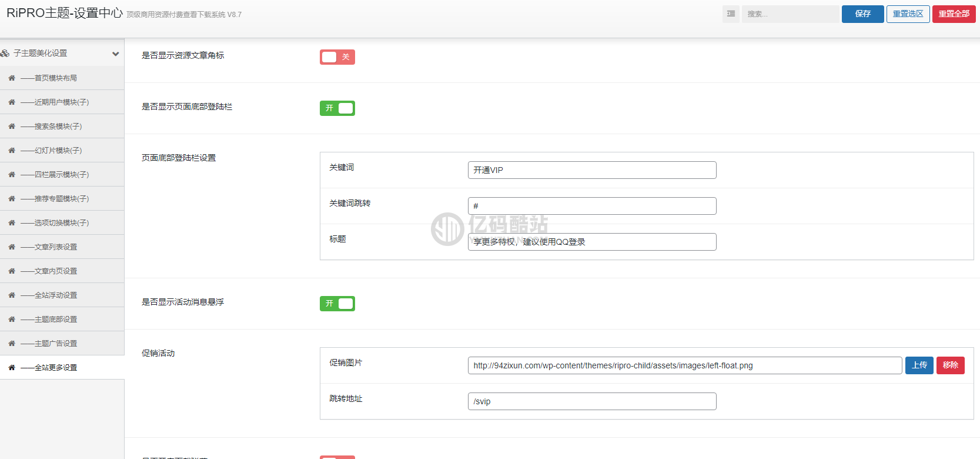Turn off 是否显示页面底部登陆栏 toggle
The height and width of the screenshot is (459, 980).
point(337,108)
